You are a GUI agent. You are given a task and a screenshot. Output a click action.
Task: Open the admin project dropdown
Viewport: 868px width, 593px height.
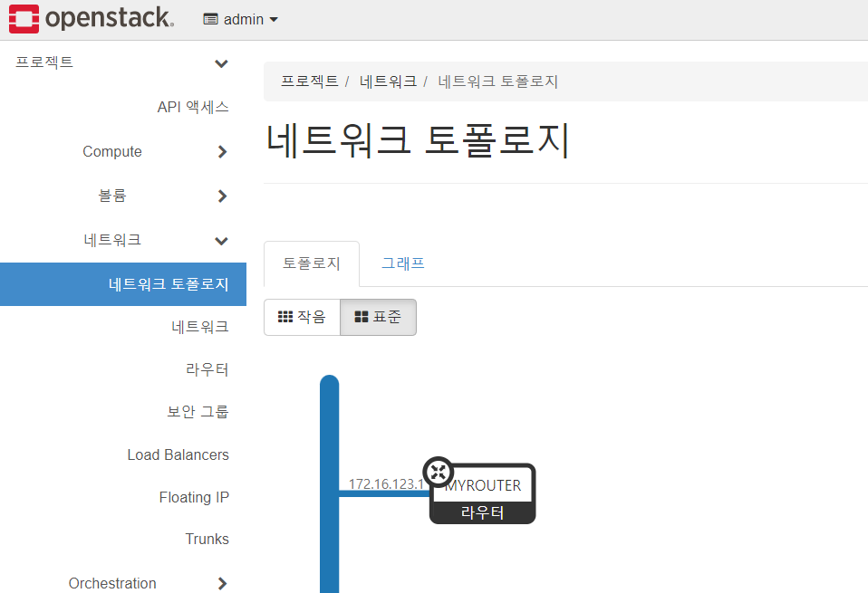tap(241, 19)
